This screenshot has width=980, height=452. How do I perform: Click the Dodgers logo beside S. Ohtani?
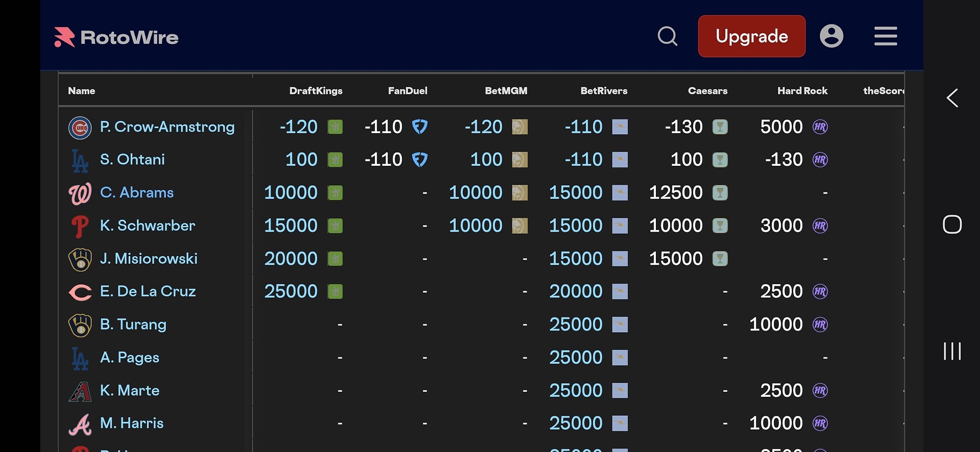pos(80,160)
